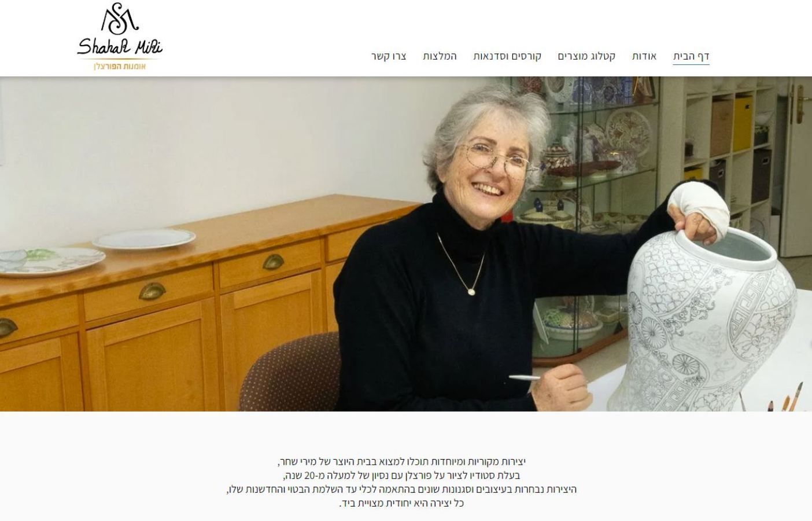Go to the אודות page
Screen dimensions: 812x521
pyautogui.click(x=644, y=56)
